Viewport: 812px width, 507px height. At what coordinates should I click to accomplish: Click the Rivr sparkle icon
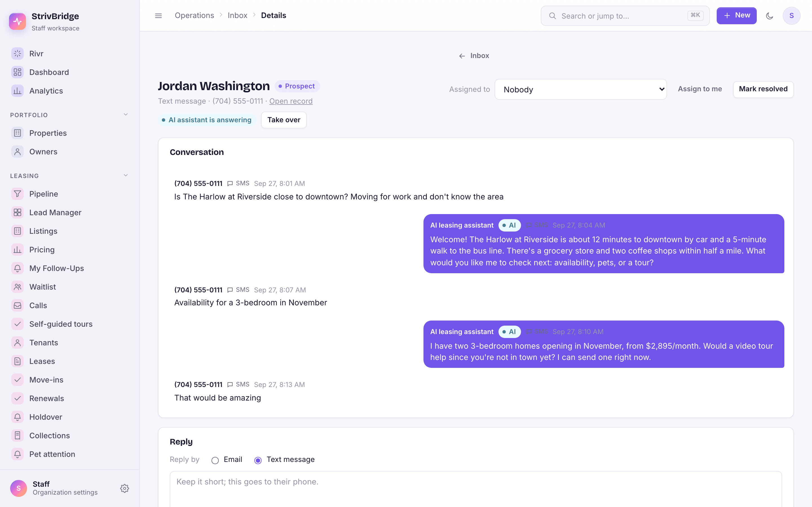(x=17, y=54)
